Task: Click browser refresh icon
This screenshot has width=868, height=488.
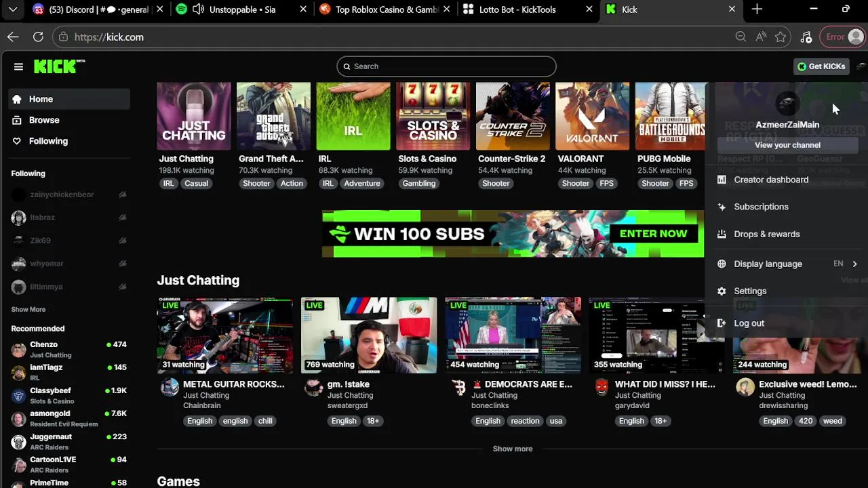Action: point(38,37)
